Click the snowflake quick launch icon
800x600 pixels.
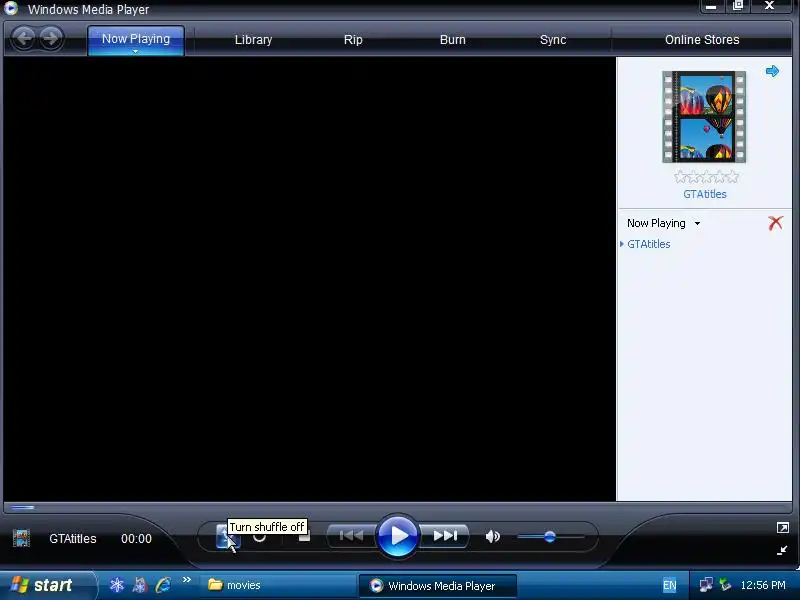[117, 585]
